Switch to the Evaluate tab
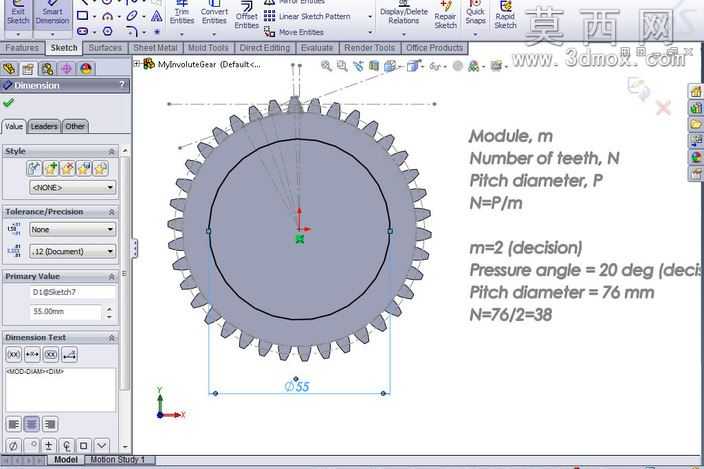The image size is (704, 469). (x=317, y=48)
